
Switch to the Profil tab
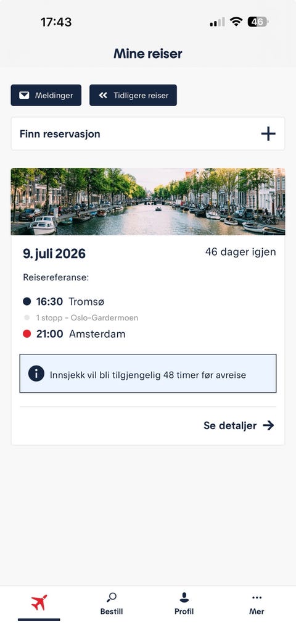[184, 611]
